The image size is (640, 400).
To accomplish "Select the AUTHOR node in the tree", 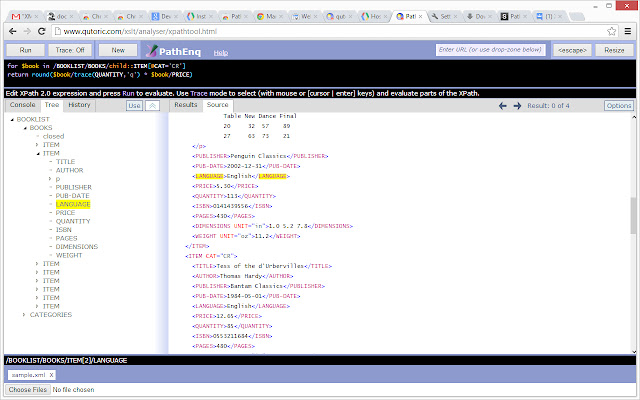I will (x=69, y=170).
